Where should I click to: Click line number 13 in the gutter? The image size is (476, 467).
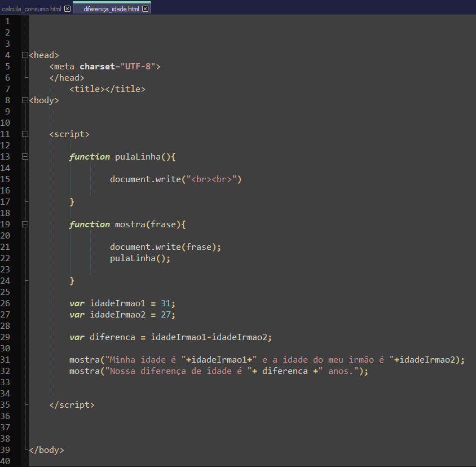[6, 157]
